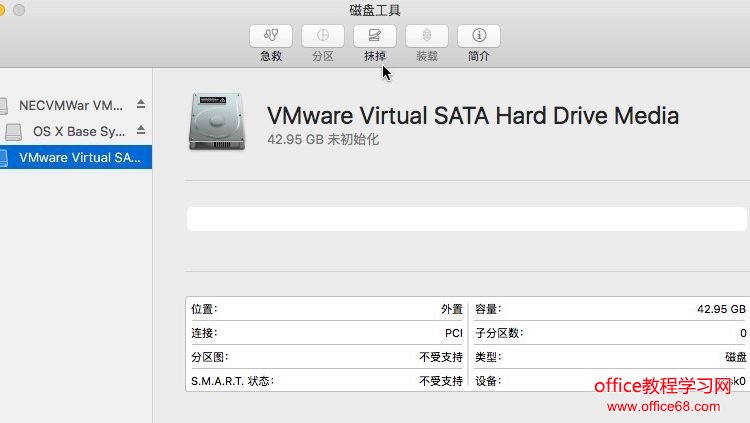The width and height of the screenshot is (750, 423).
Task: Select NECVMWar VM disk in sidebar
Action: [71, 105]
